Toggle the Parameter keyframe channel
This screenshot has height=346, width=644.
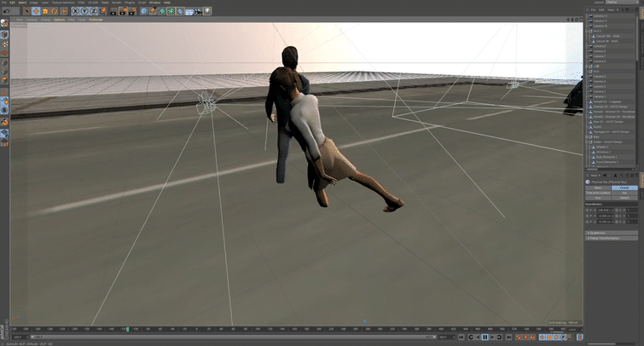tap(564, 337)
